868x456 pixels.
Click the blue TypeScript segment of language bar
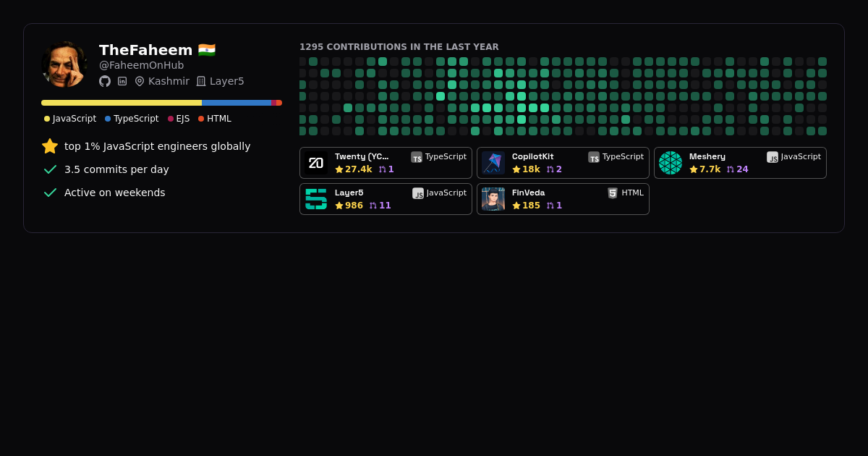[237, 103]
